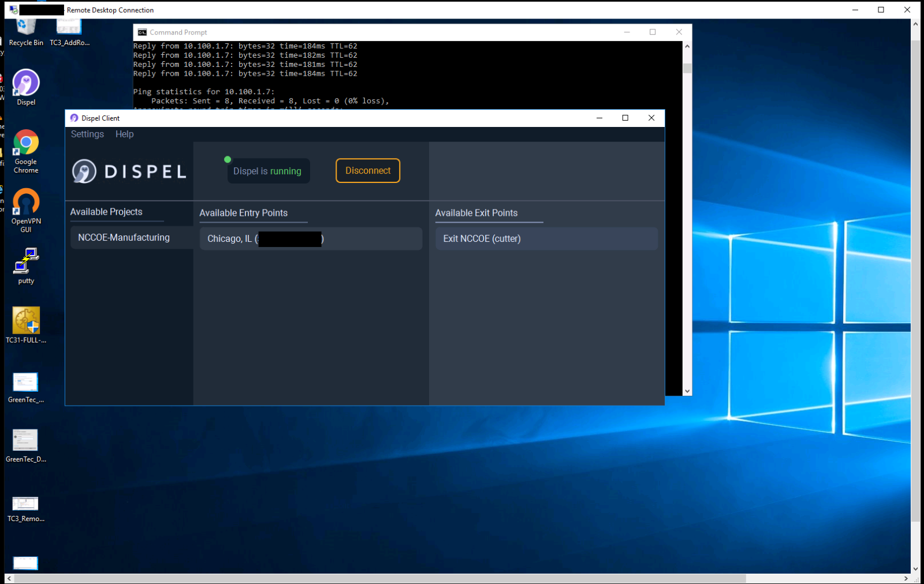Open the Help menu in Dispel Client
The width and height of the screenshot is (924, 584).
[x=124, y=134]
